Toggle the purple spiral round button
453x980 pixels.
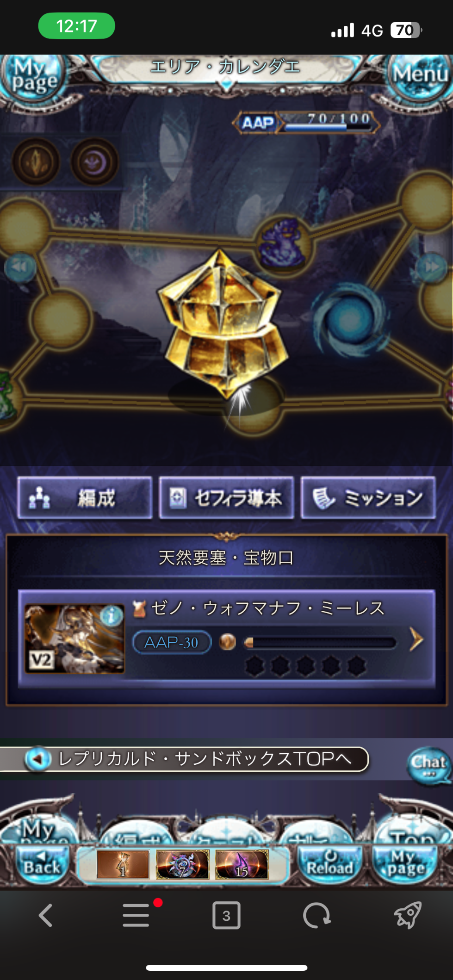(x=94, y=162)
